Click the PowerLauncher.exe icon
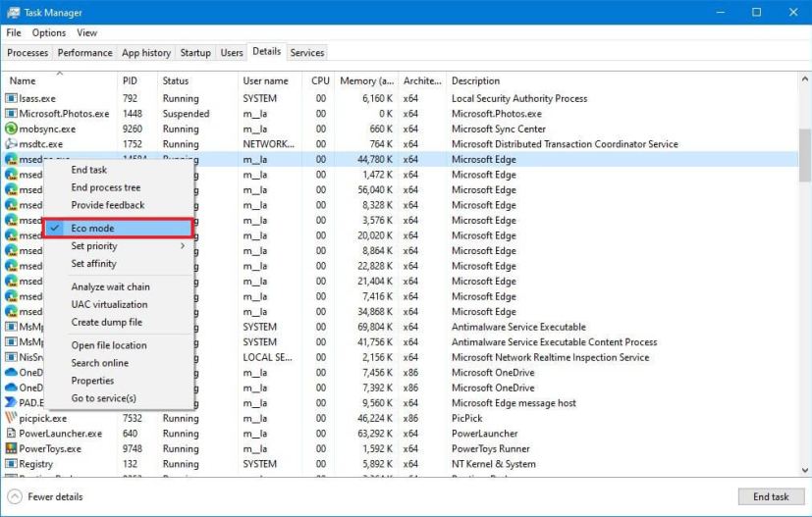This screenshot has height=517, width=812. (x=11, y=434)
